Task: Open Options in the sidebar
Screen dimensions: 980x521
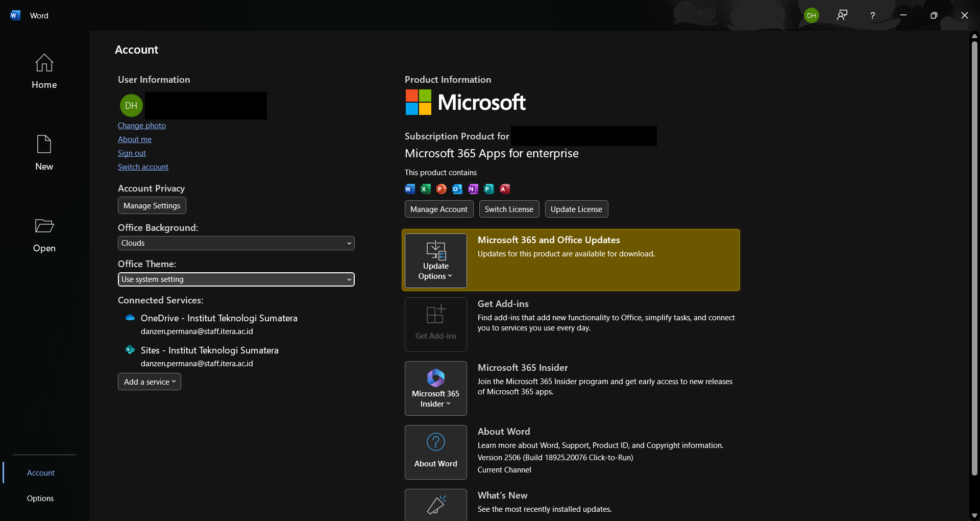Action: (x=40, y=499)
